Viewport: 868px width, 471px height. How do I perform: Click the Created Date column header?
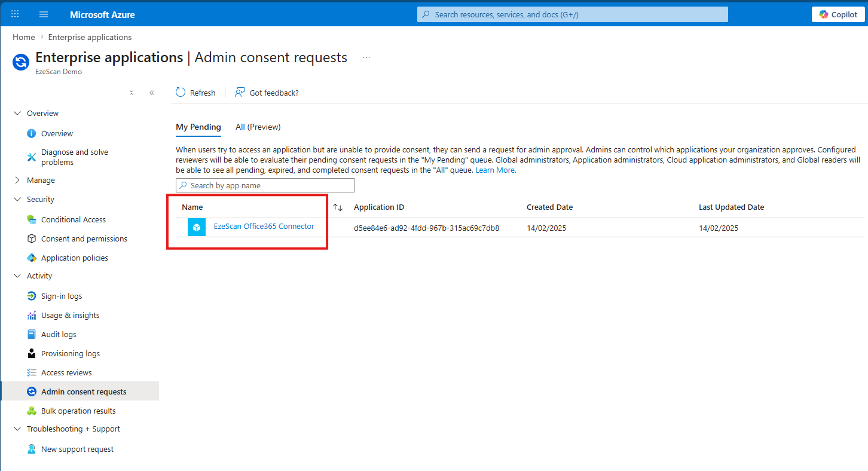click(549, 207)
